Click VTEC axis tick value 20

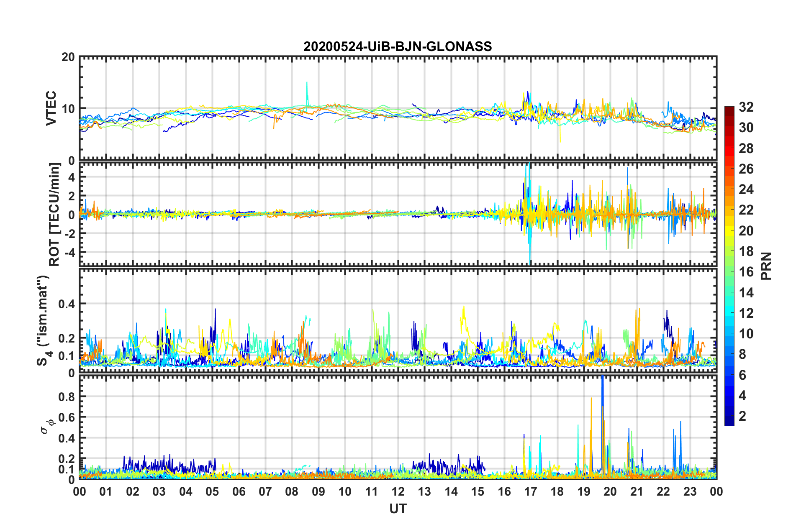tap(68, 57)
